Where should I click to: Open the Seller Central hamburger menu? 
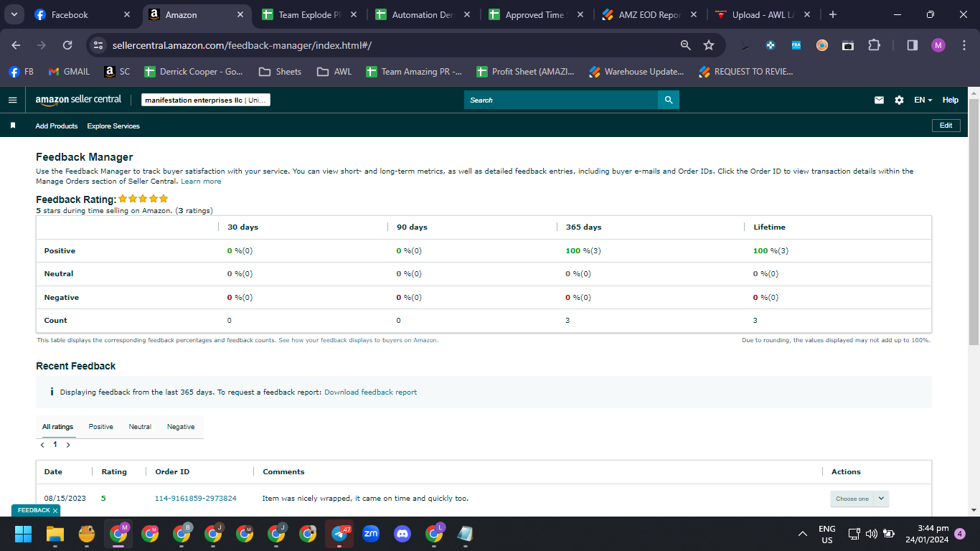(12, 100)
